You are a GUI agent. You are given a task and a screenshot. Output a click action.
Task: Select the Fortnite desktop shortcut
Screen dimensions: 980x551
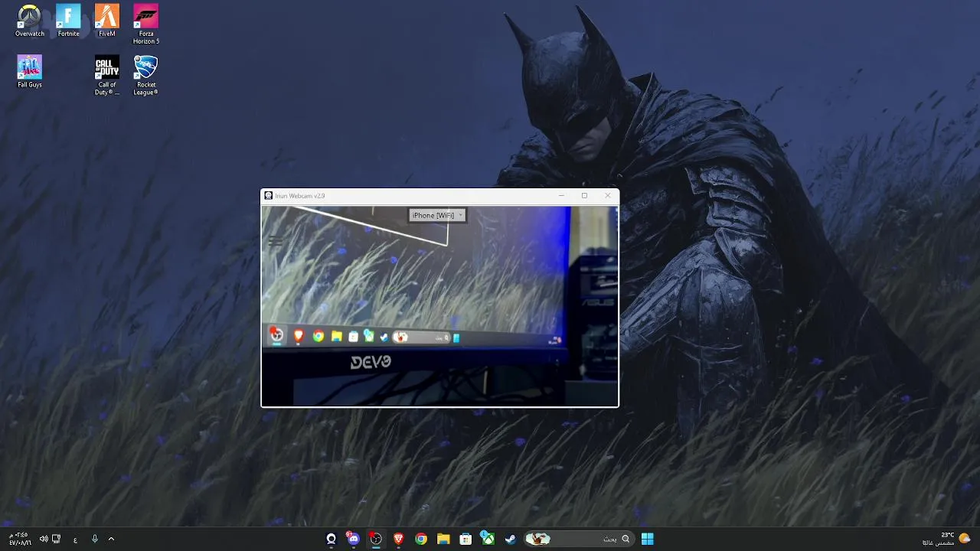point(68,21)
